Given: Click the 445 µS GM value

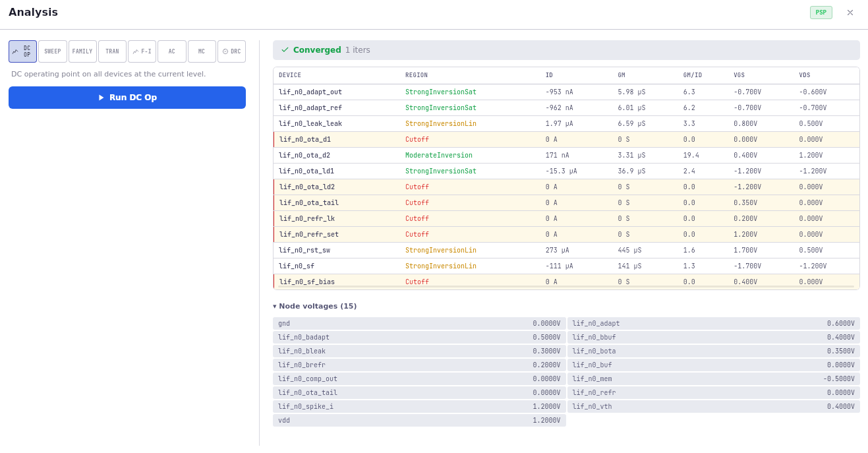Looking at the screenshot, I should tap(629, 251).
